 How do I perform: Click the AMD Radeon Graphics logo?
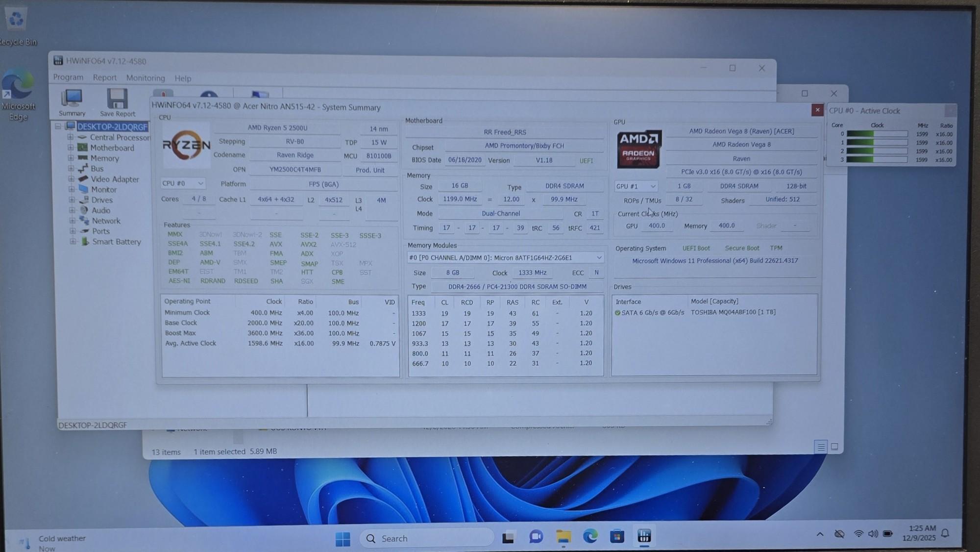coord(638,149)
